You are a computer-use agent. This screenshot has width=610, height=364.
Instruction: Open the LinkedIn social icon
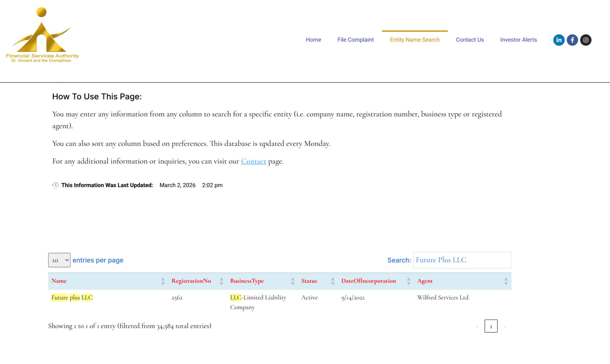click(x=559, y=40)
